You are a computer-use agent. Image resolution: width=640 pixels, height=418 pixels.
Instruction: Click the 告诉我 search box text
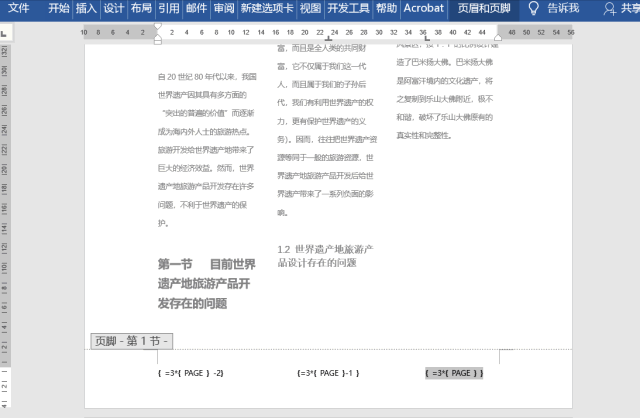pyautogui.click(x=563, y=8)
